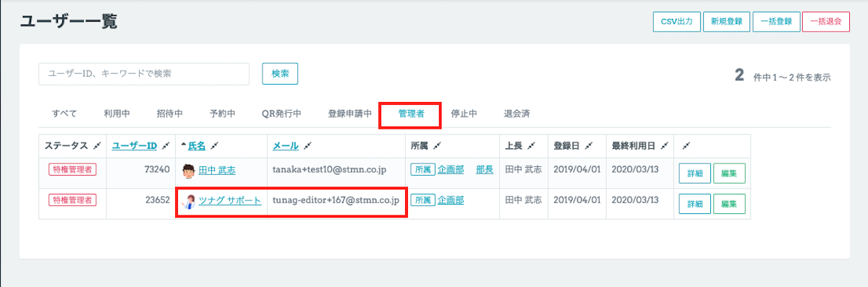Image resolution: width=868 pixels, height=287 pixels.
Task: Click the ユーザー一覧 page heading
Action: pyautogui.click(x=69, y=22)
